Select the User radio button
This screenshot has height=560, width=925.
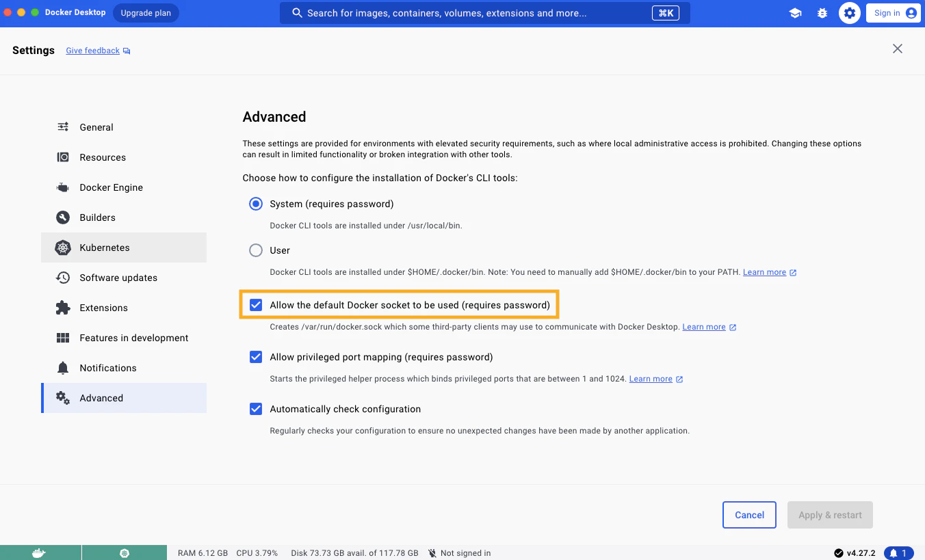pyautogui.click(x=256, y=250)
